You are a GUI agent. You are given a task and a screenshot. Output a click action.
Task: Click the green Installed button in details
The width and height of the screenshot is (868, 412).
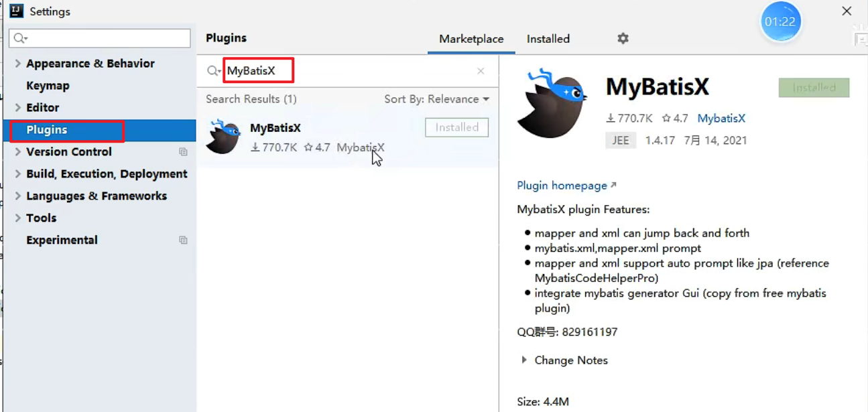coord(814,88)
